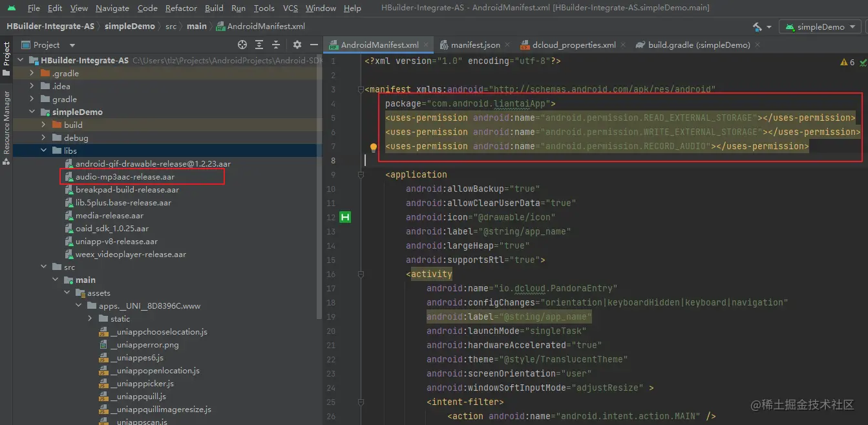The image size is (868, 425).
Task: Click Expand All icon in Project panel
Action: 259,45
